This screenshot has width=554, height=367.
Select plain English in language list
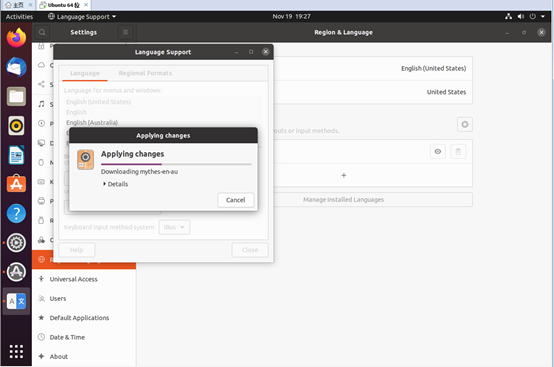pos(76,112)
